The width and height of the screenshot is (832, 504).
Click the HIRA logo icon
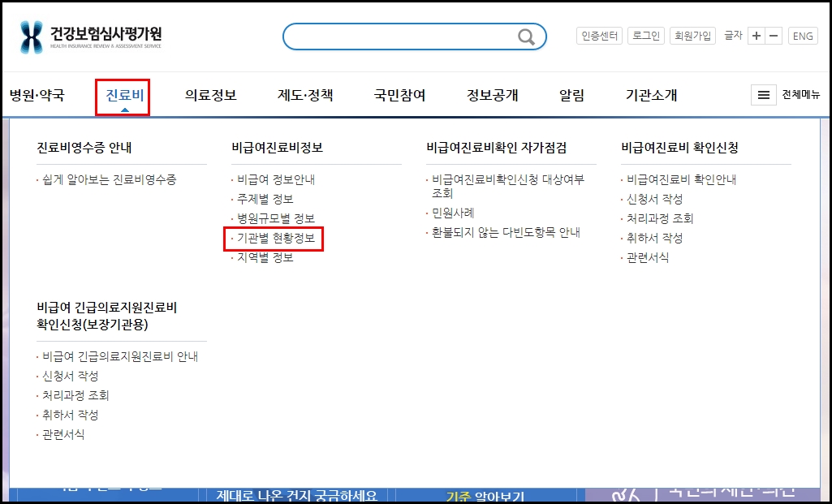tap(30, 36)
